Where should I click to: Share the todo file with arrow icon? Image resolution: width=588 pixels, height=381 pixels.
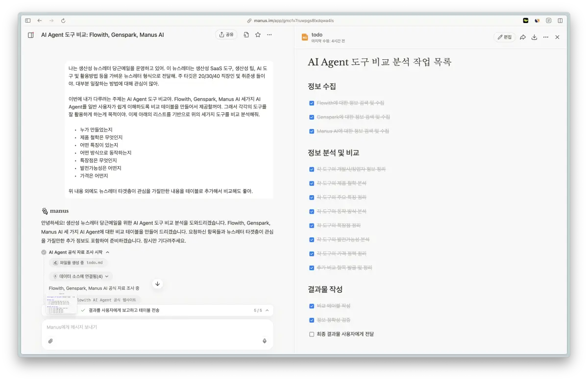[523, 37]
